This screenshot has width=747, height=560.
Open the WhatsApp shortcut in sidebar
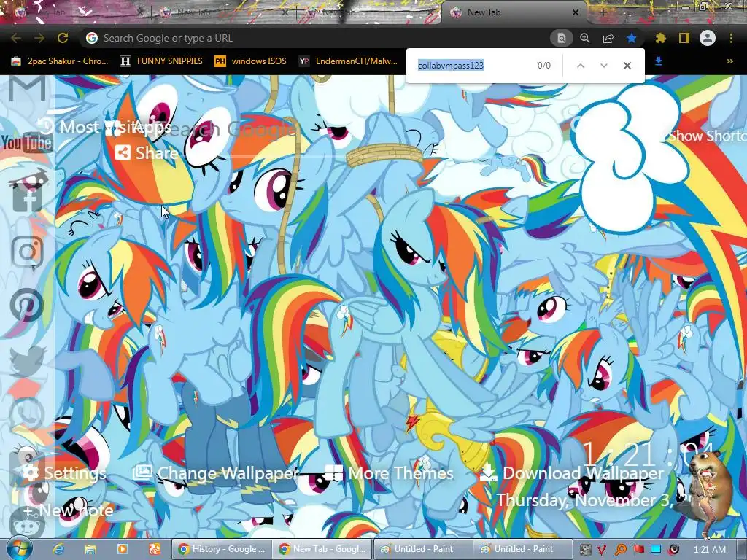click(27, 415)
